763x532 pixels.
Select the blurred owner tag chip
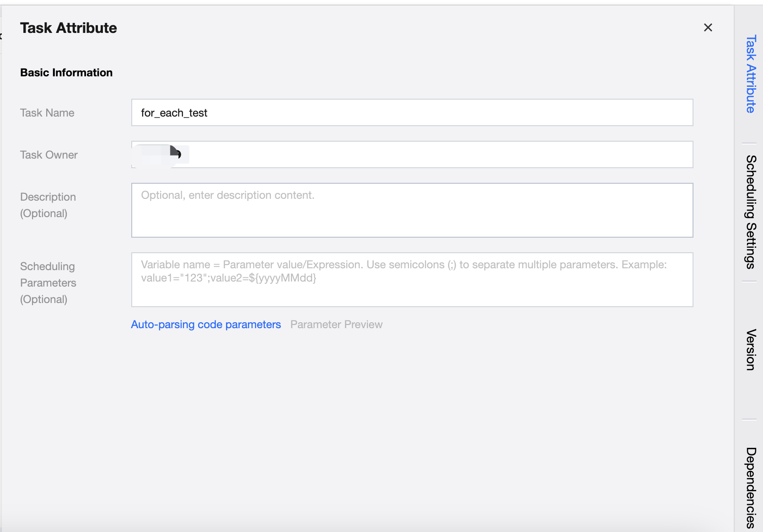[156, 154]
